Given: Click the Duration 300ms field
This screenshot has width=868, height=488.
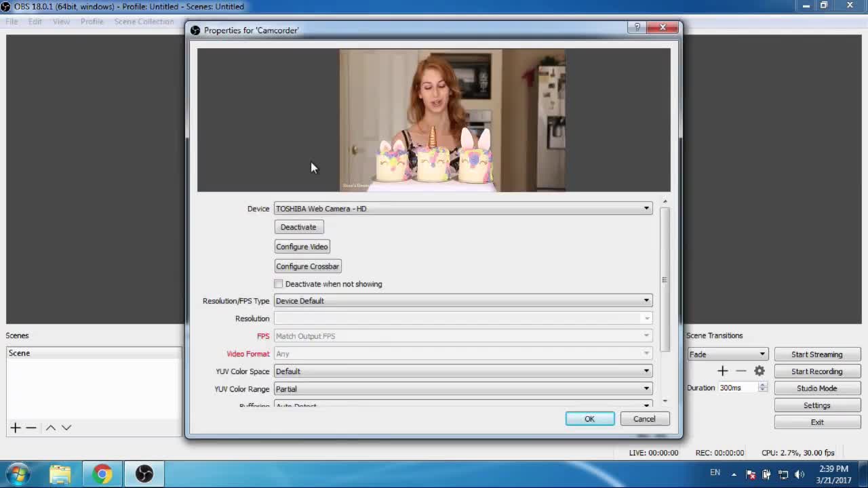Looking at the screenshot, I should 738,388.
